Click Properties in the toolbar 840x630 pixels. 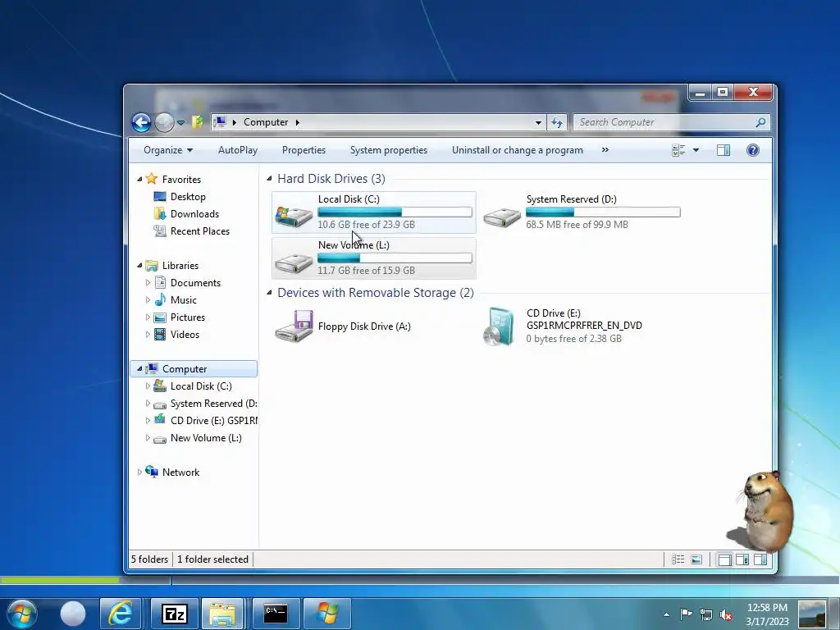point(304,150)
